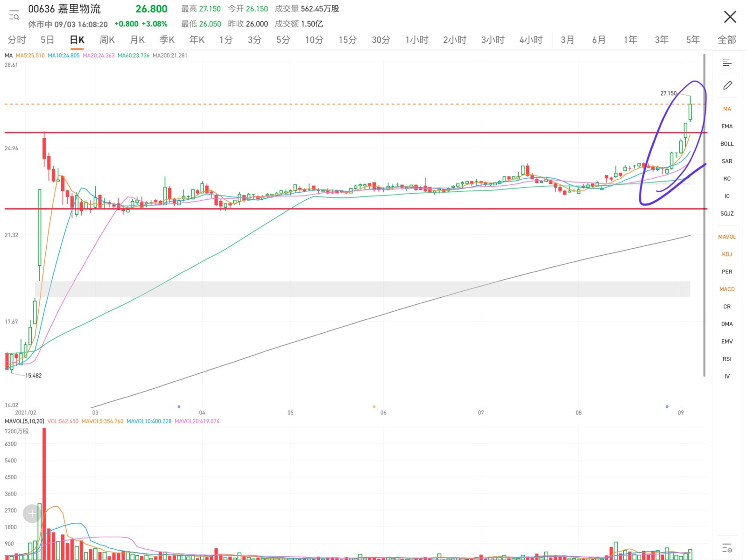Toggle the BOLL overlay indicator

point(727,144)
